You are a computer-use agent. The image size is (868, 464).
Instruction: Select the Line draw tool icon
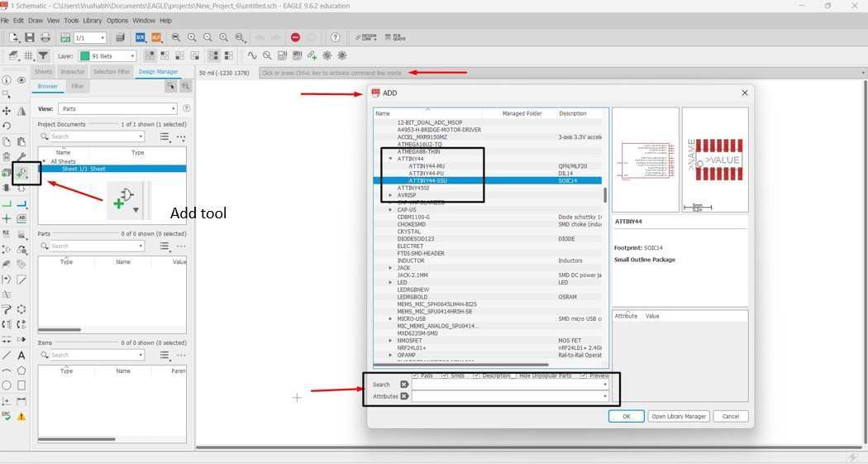click(x=7, y=355)
